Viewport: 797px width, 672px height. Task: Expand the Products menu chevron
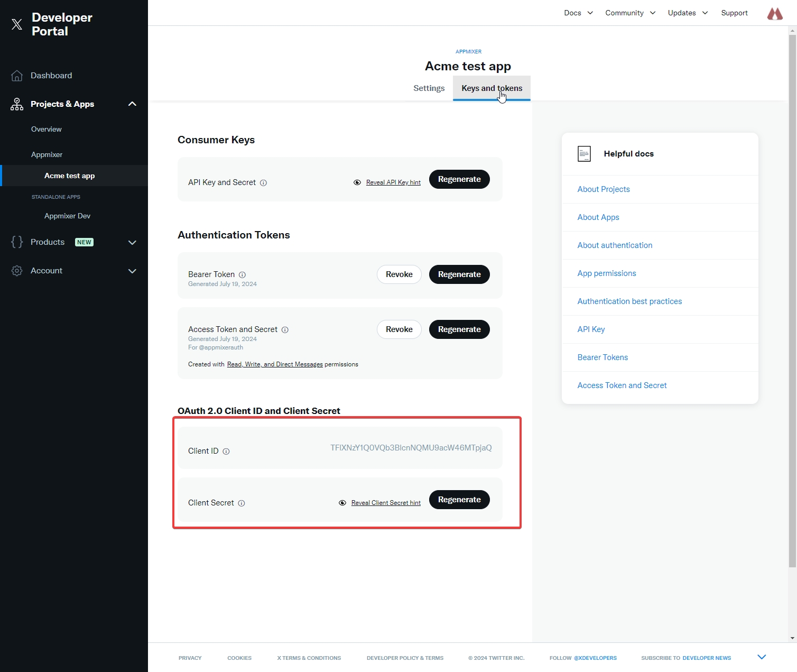pos(132,243)
